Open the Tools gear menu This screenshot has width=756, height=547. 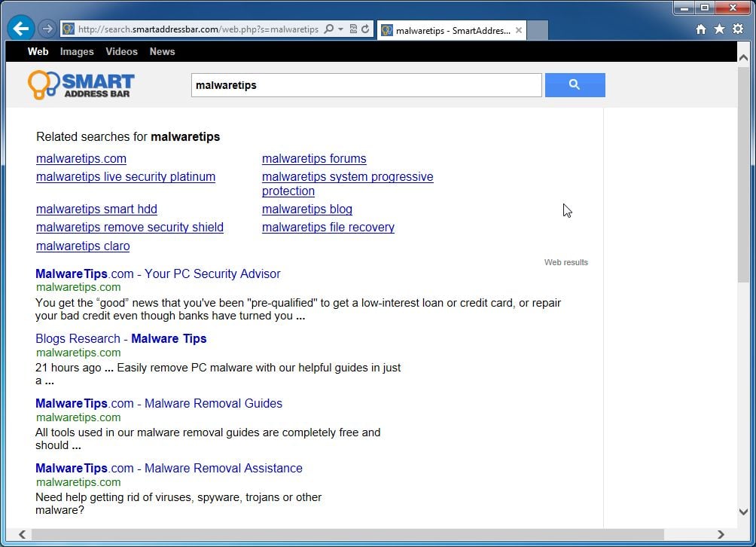tap(738, 29)
